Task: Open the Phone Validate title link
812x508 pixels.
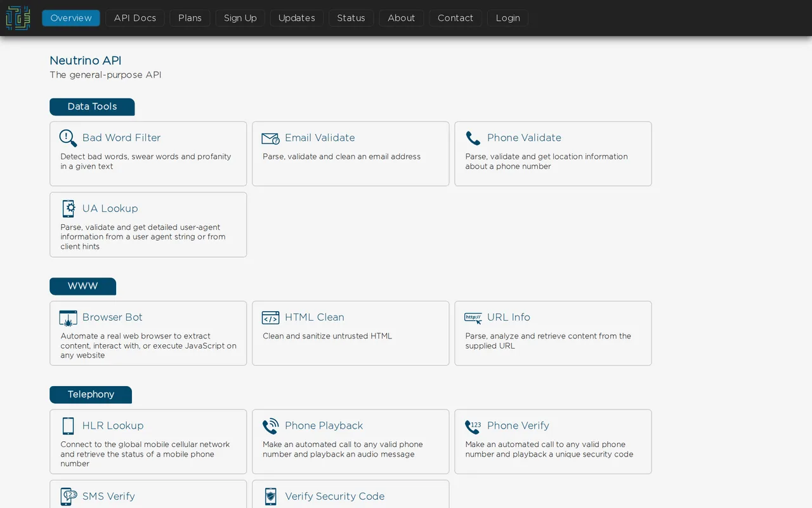Action: coord(524,138)
